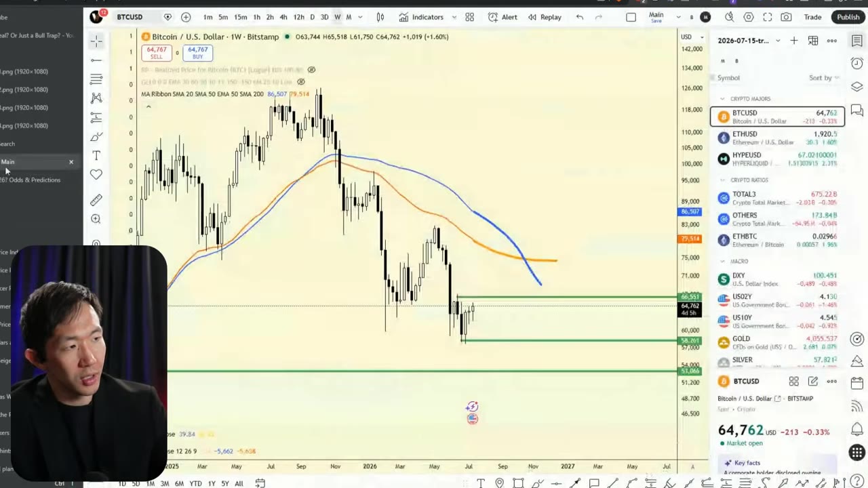Set chart range to YTD

click(x=195, y=483)
